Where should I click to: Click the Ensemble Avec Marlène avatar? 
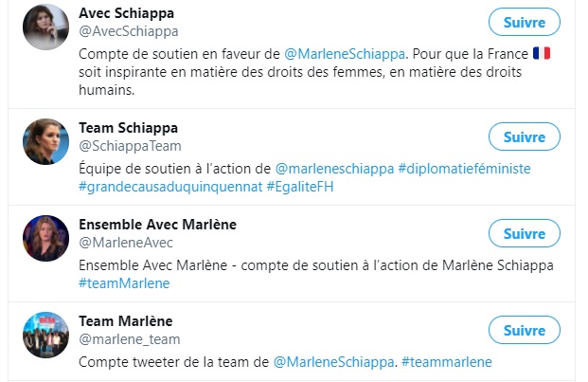(45, 239)
